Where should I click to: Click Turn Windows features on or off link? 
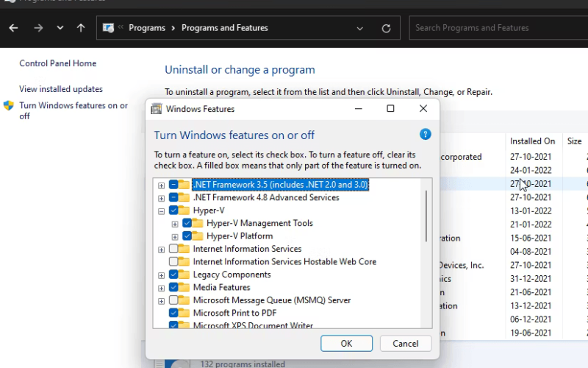pos(73,111)
